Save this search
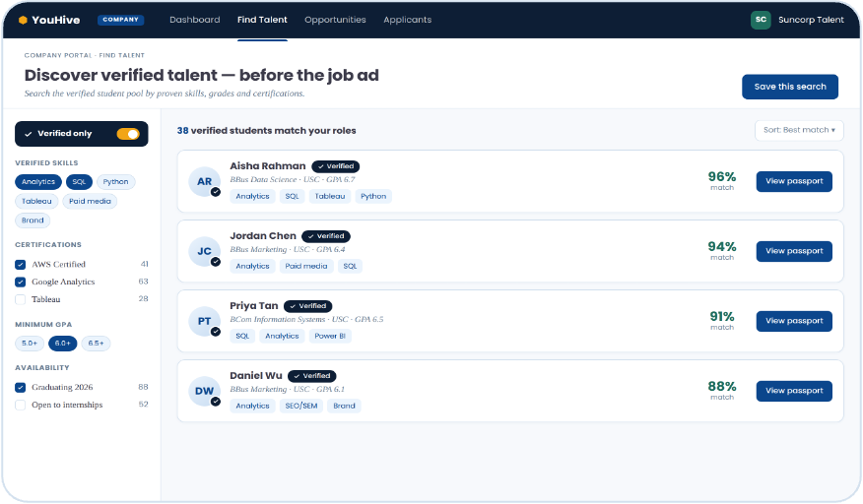This screenshot has width=863, height=504. 790,87
